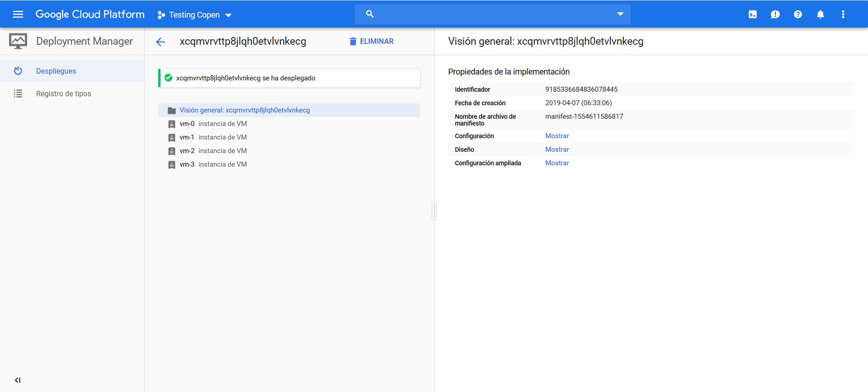The width and height of the screenshot is (868, 392).
Task: Click the panel divider handle
Action: coord(434,211)
